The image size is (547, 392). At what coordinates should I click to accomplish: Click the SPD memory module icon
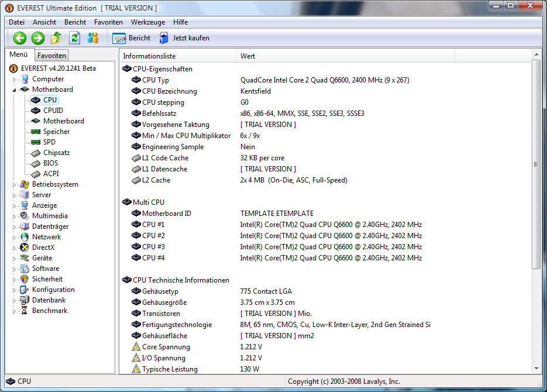[36, 142]
